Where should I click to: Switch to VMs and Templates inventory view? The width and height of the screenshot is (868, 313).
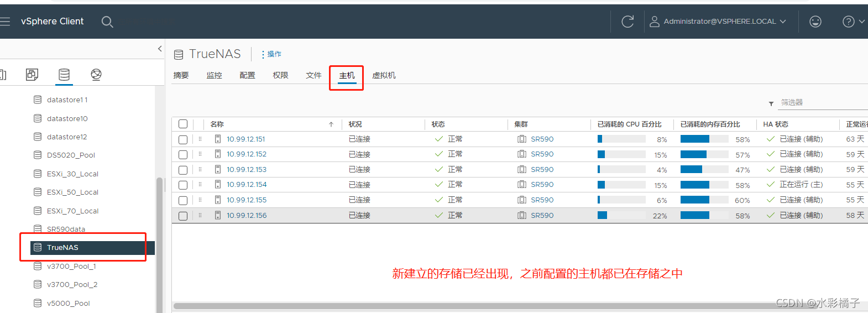[x=32, y=74]
